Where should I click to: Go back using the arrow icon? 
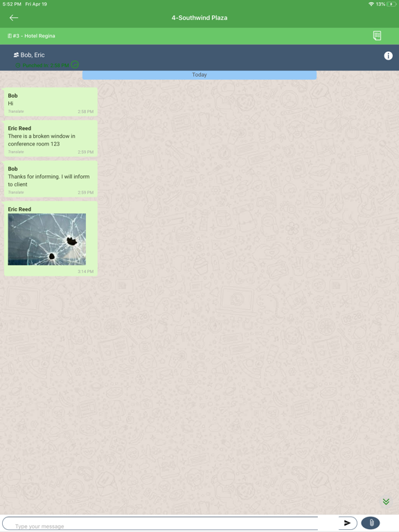click(14, 17)
